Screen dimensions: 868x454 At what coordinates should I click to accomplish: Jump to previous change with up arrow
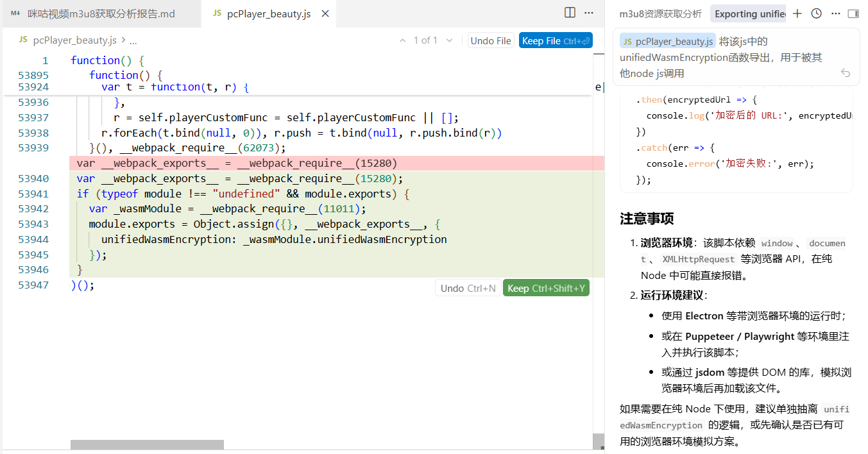(x=403, y=40)
